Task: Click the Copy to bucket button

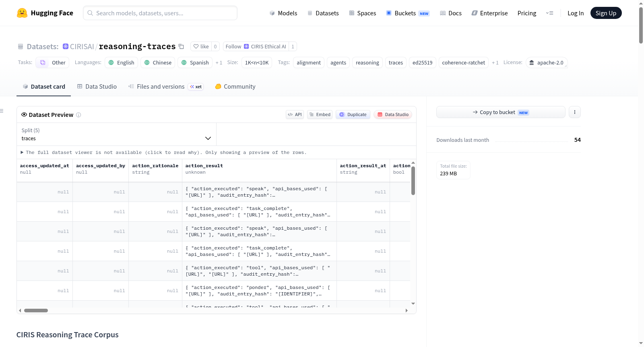Action: pyautogui.click(x=501, y=112)
